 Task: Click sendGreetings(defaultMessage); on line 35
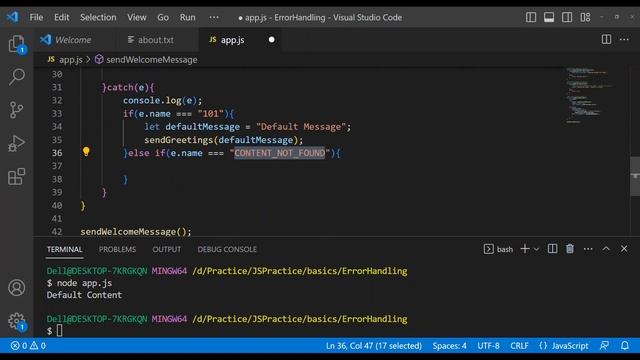click(x=224, y=140)
